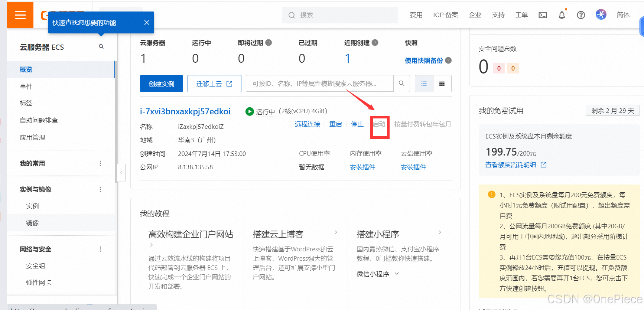
Task: Click the 高效构建企业门户网站 tutorial title
Action: tap(191, 234)
